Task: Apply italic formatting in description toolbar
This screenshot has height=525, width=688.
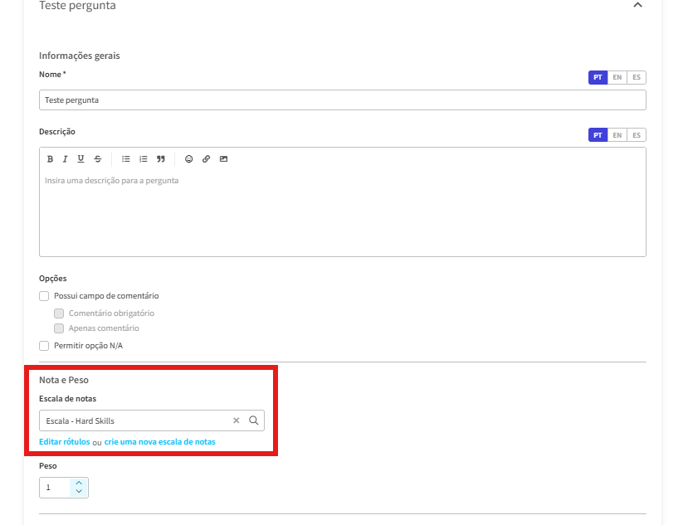Action: [x=65, y=159]
